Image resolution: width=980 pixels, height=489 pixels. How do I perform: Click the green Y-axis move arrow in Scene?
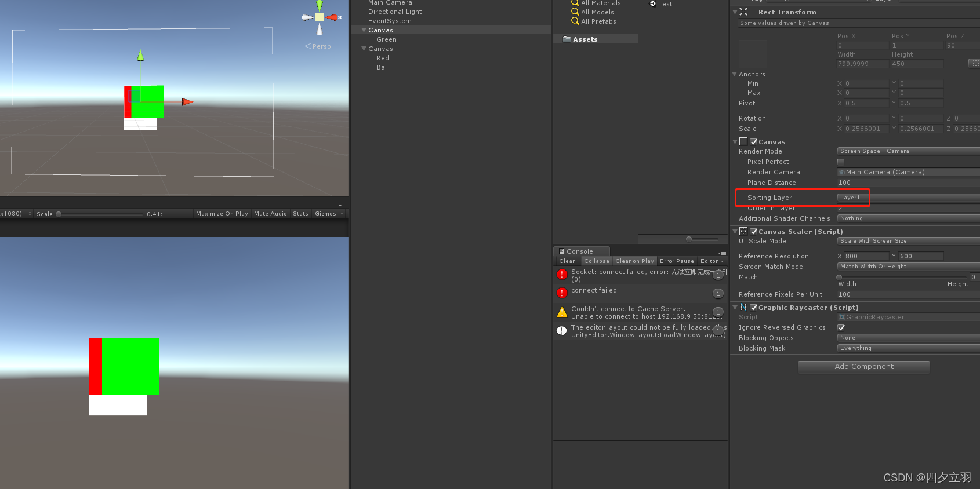[140, 56]
